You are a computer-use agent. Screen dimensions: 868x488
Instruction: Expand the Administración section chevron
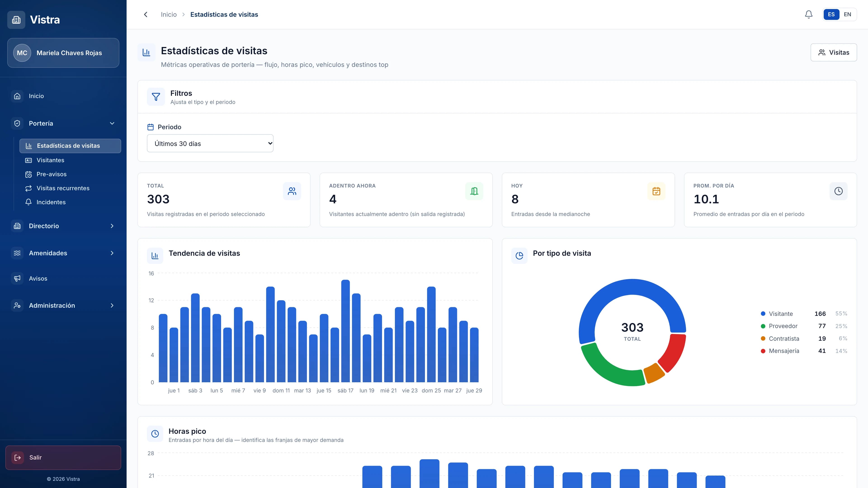[112, 305]
